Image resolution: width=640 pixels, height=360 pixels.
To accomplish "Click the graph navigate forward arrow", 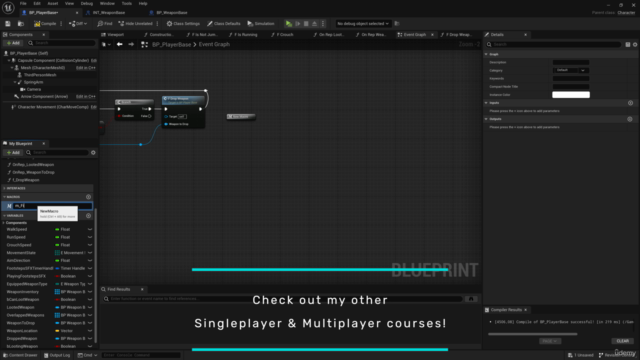I will click(131, 44).
